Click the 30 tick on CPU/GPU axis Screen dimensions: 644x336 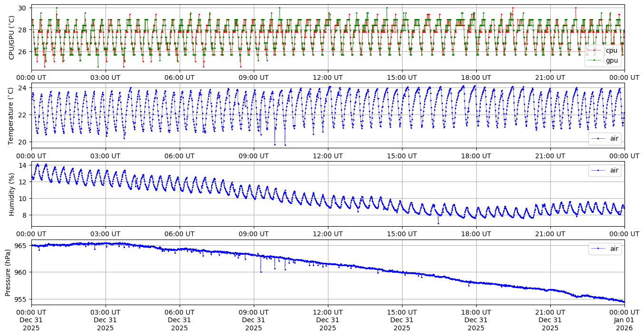coord(22,8)
